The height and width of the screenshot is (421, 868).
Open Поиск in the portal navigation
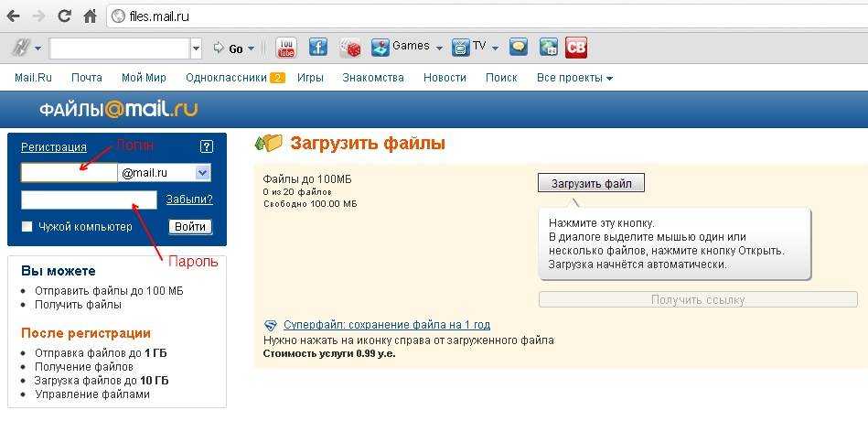click(x=501, y=78)
